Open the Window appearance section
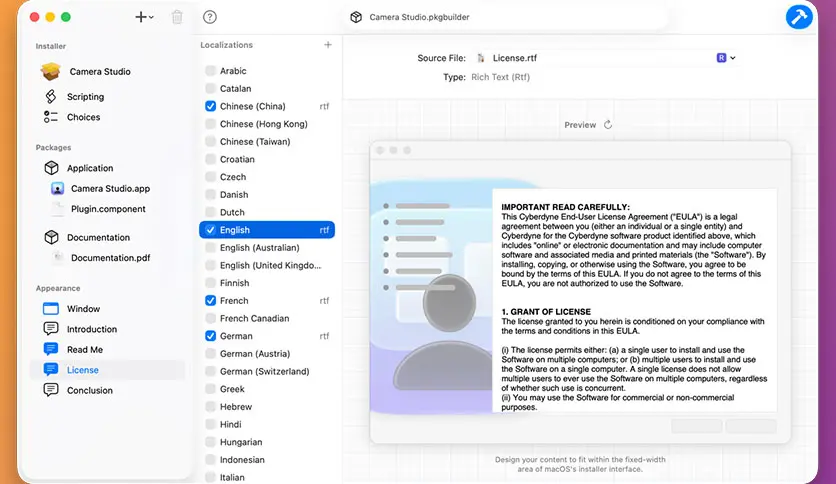Image resolution: width=836 pixels, height=484 pixels. [83, 309]
